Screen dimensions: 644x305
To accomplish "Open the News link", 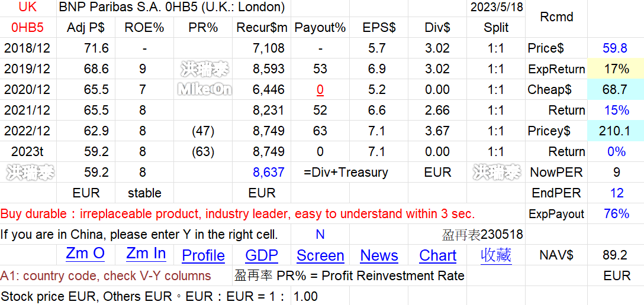I will point(379,255).
